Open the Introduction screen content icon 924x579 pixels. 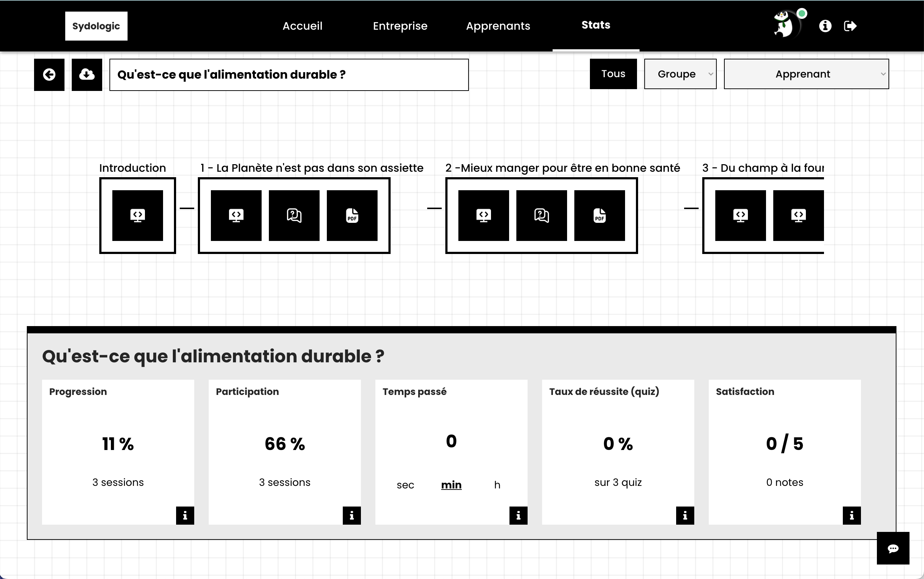137,215
